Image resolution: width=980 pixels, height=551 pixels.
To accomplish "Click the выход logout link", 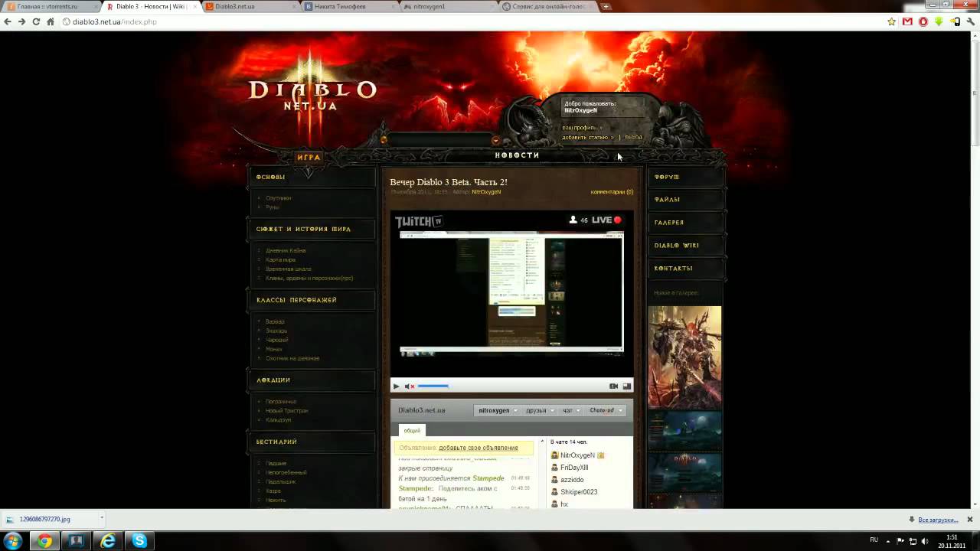I will point(634,138).
